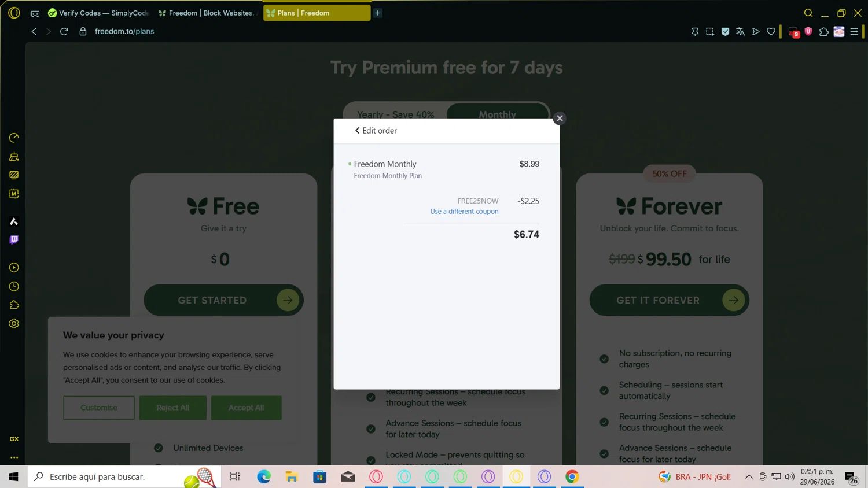
Task: Click the Freedom Monthly line item
Action: pos(385,164)
